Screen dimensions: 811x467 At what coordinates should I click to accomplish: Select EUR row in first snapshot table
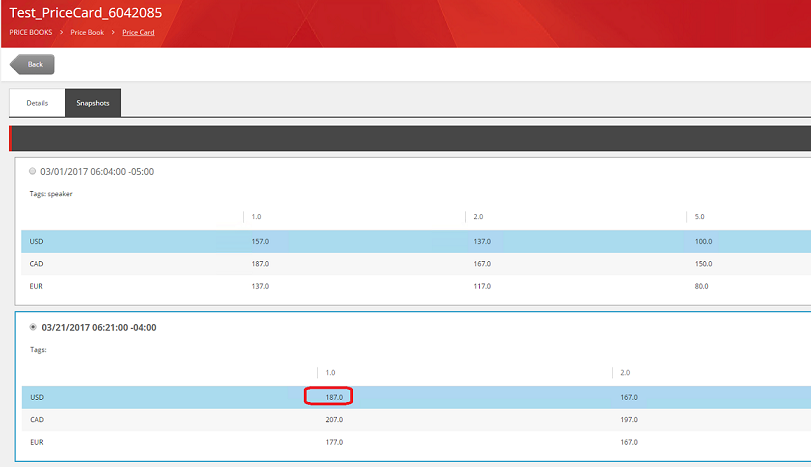(37, 287)
